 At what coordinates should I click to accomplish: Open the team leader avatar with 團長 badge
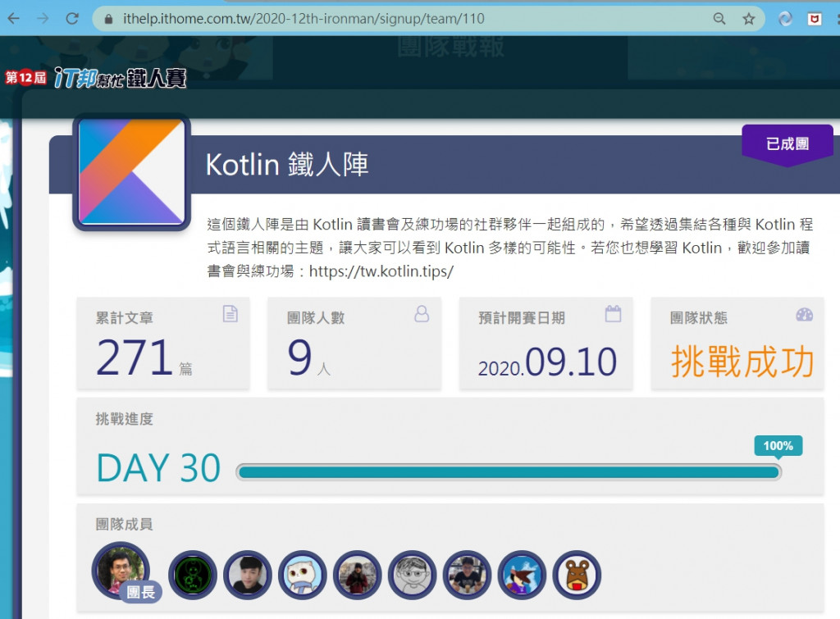[x=121, y=571]
